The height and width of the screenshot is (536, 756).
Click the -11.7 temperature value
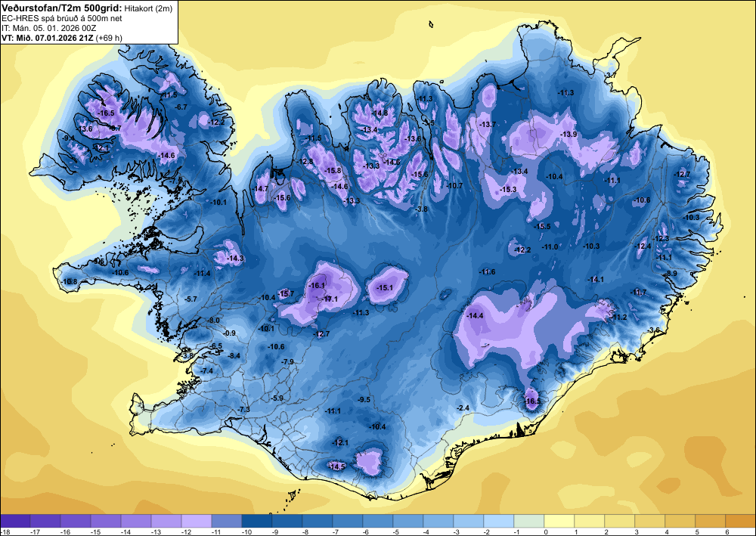click(x=639, y=292)
